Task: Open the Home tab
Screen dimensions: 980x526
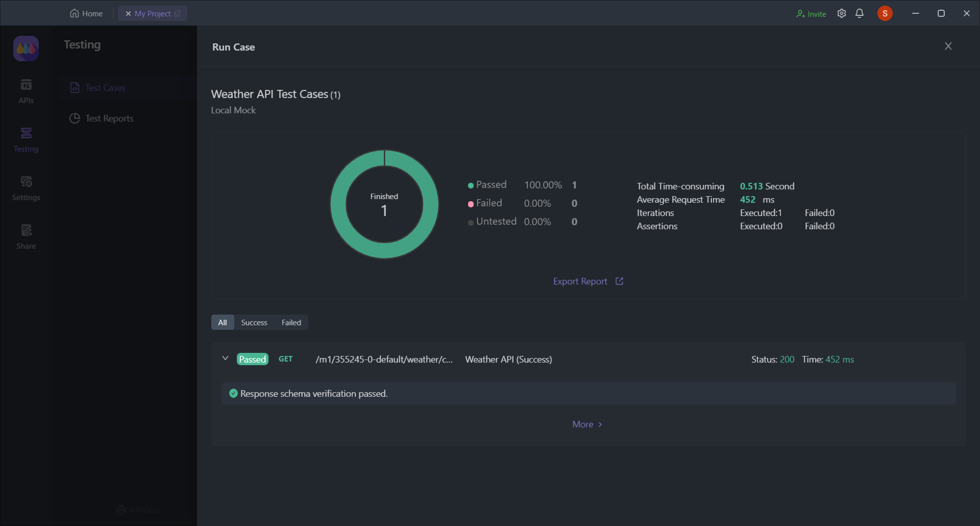Action: tap(86, 13)
